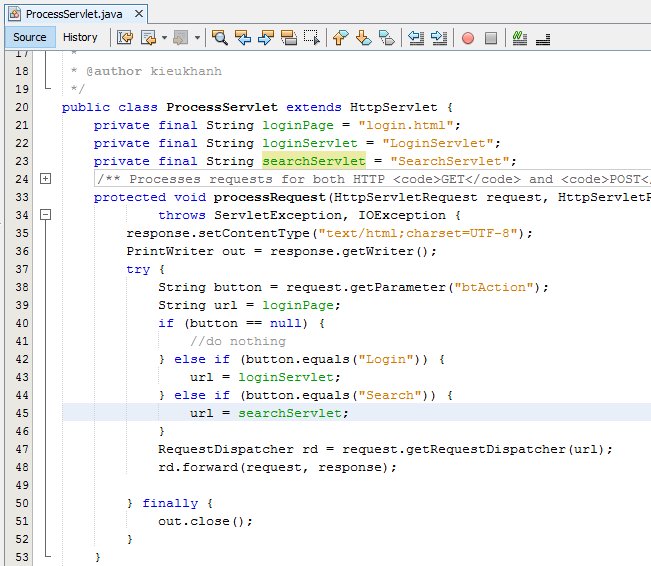Click the "SearchServlet" string literal
651x566 pixels.
pyautogui.click(x=450, y=161)
